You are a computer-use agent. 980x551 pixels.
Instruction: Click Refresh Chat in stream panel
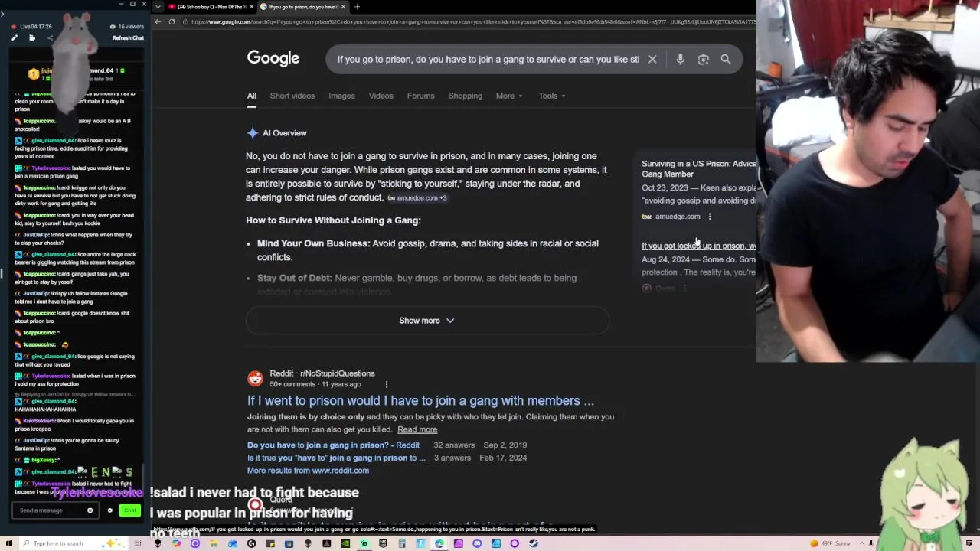(128, 38)
